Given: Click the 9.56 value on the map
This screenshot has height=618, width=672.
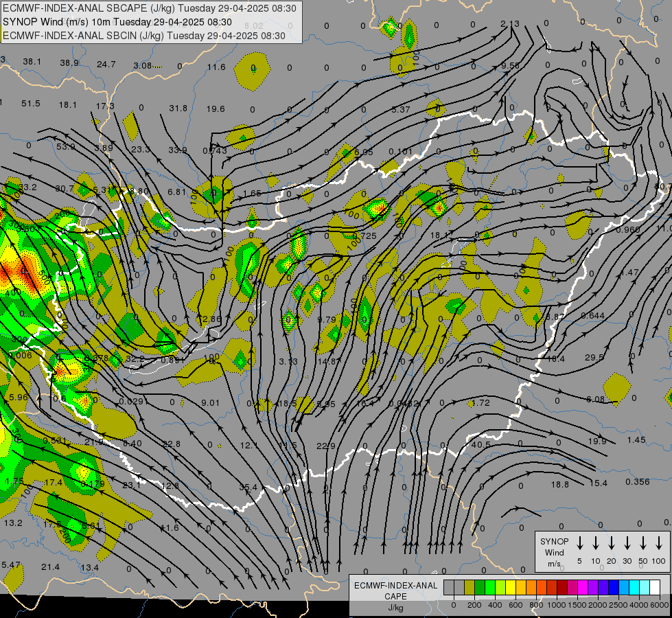Looking at the screenshot, I should pos(510,66).
